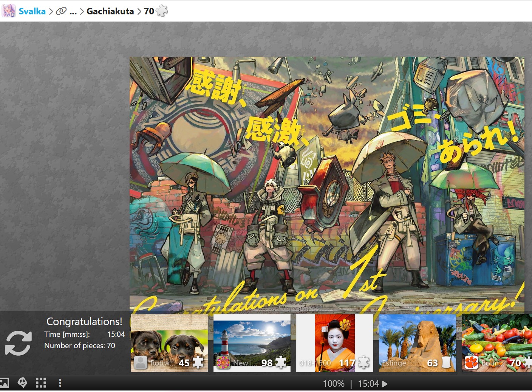Arrange pieces with the grid icon
Screen dimensions: 532x392
coord(41,383)
